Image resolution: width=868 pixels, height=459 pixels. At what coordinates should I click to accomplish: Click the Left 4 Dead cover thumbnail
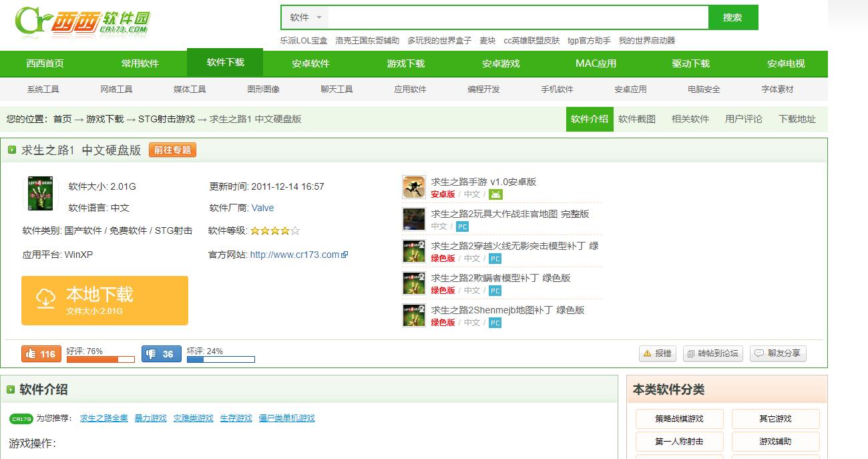pos(41,194)
